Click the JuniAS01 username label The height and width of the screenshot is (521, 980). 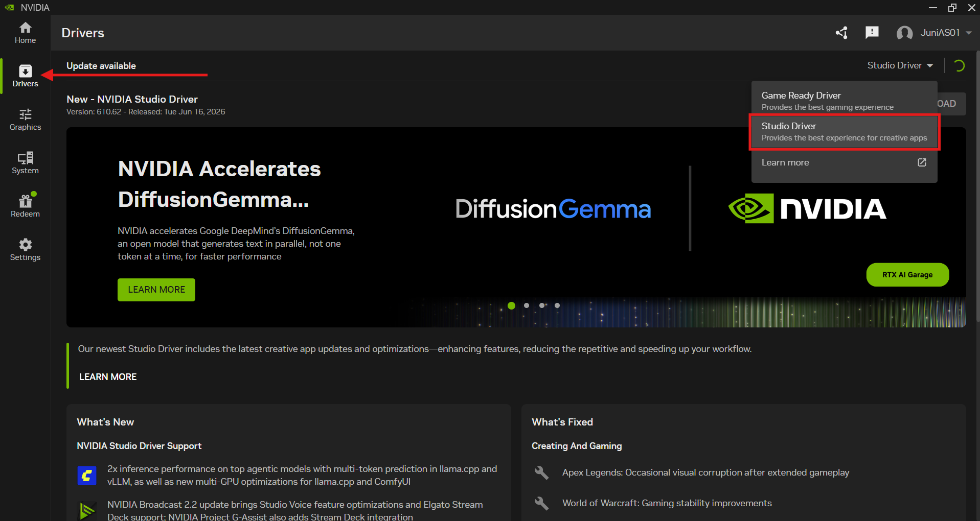point(940,33)
